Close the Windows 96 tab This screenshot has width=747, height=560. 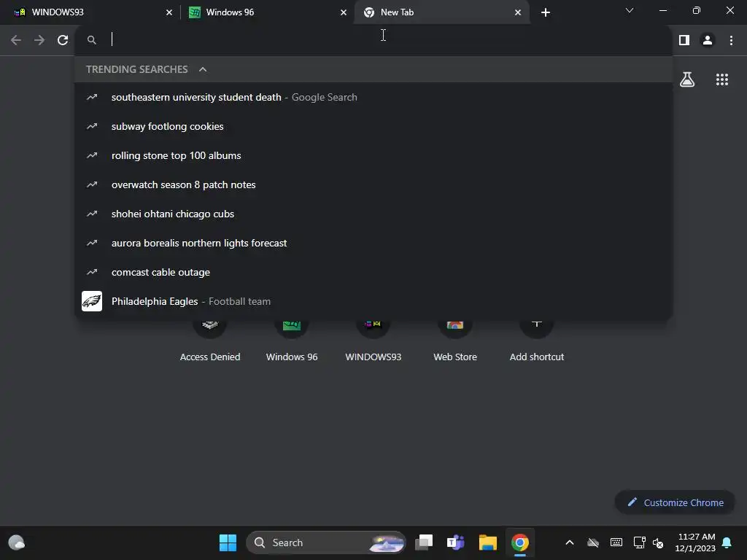tap(344, 12)
